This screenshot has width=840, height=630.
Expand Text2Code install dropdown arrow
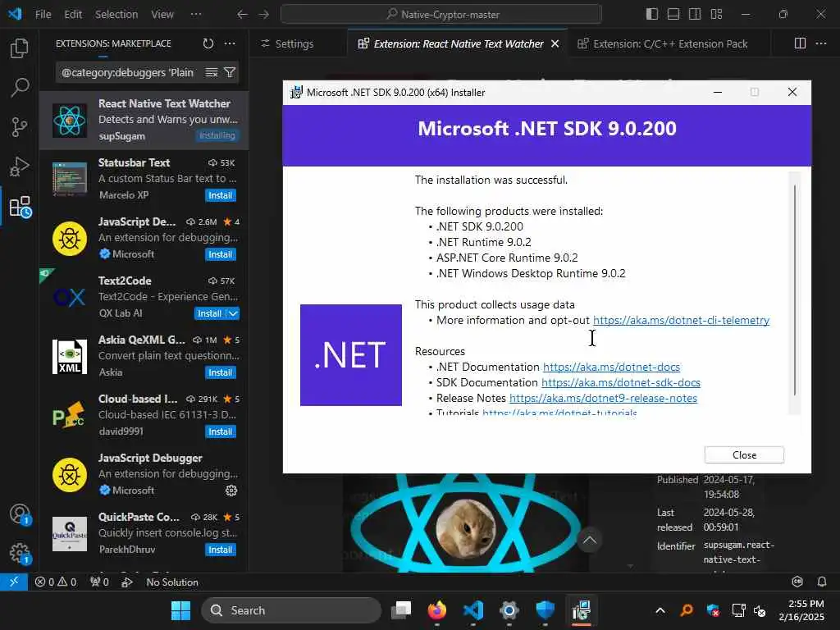(x=233, y=313)
